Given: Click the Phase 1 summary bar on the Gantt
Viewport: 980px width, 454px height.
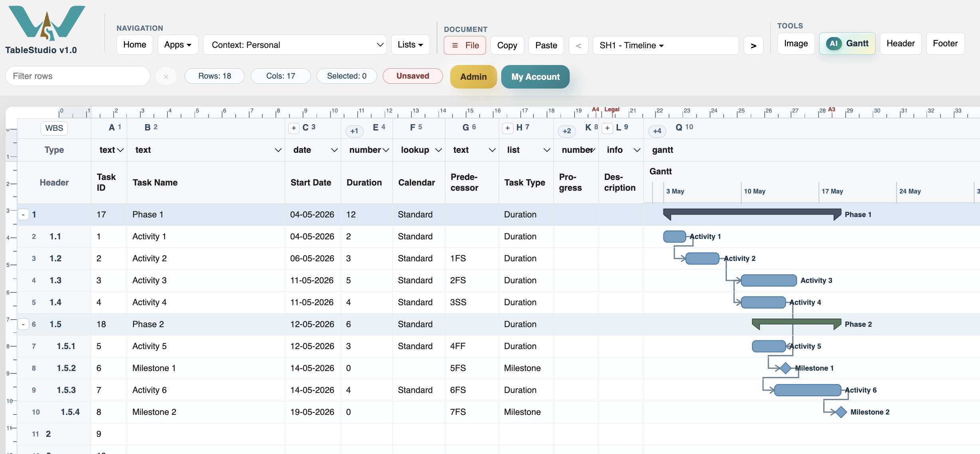Looking at the screenshot, I should 752,214.
